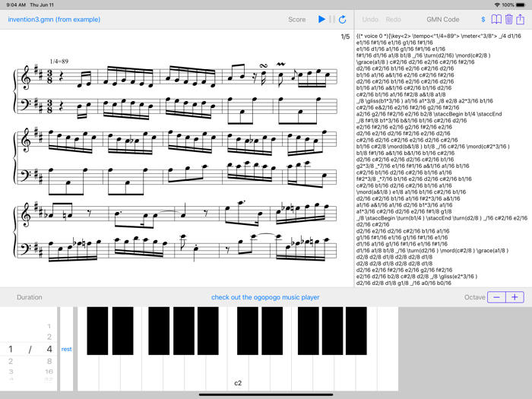The width and height of the screenshot is (532, 399).
Task: Select numerator 3 in duration picker
Action: [x=11, y=372]
